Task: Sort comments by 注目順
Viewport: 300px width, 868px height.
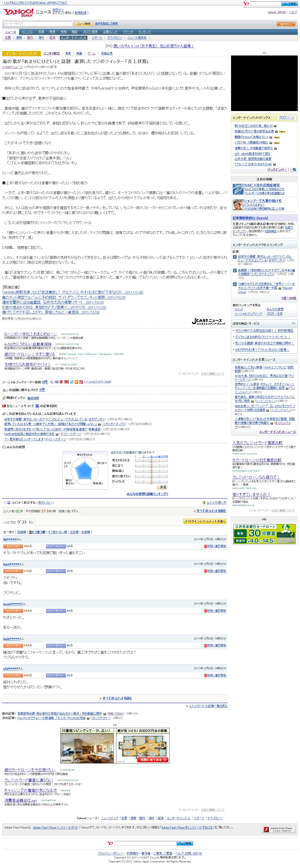Action: [x=74, y=532]
